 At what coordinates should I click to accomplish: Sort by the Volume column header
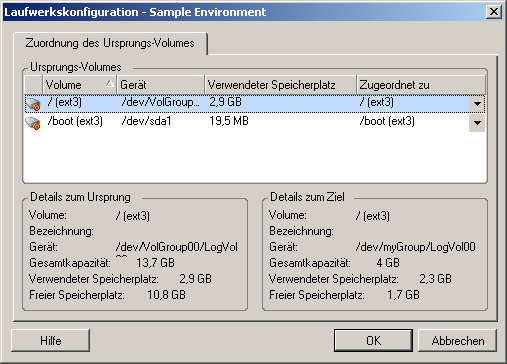click(x=79, y=85)
